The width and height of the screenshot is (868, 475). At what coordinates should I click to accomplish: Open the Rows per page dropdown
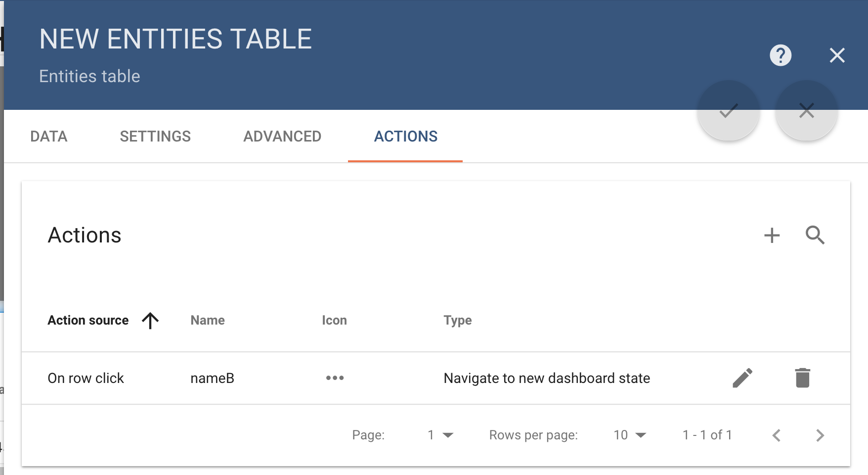tap(630, 435)
